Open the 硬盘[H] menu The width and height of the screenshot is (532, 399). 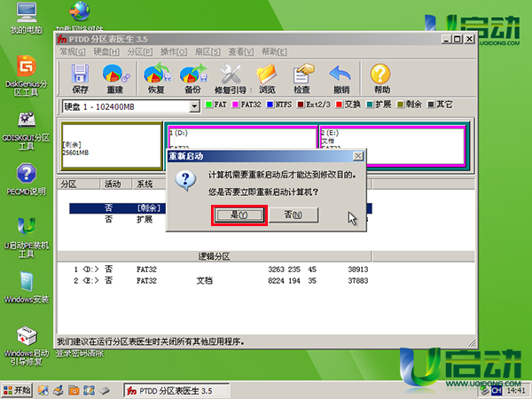106,52
